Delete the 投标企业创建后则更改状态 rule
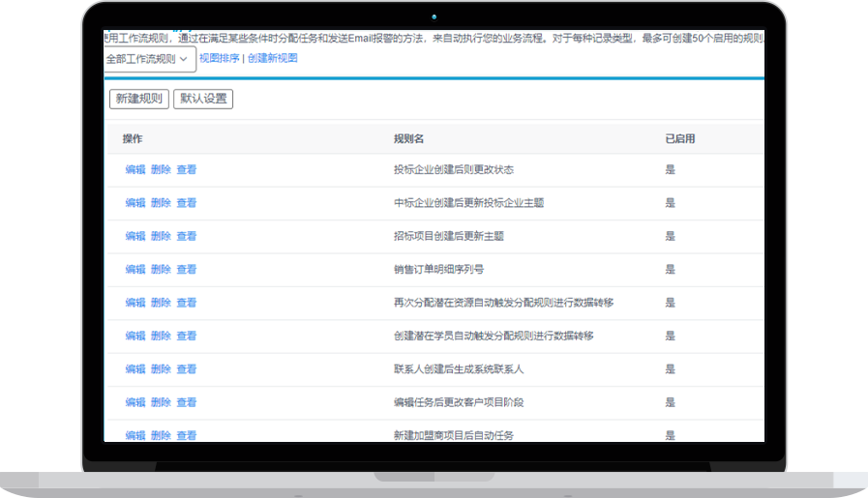Viewport: 868px width, 498px height. [161, 170]
